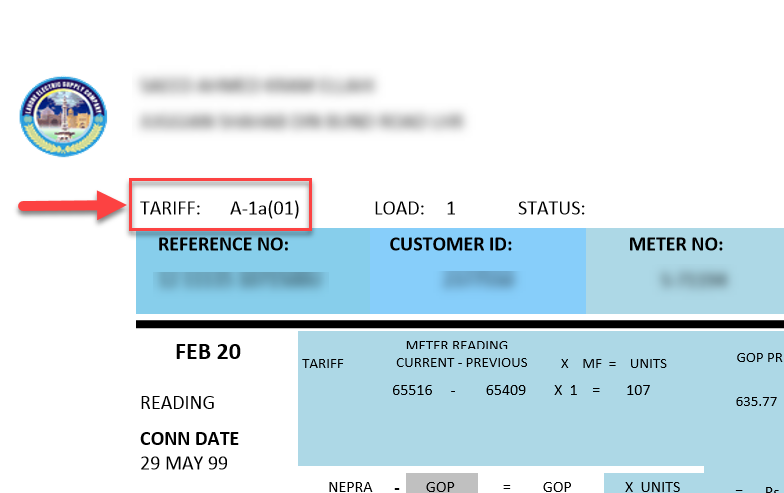Image resolution: width=784 pixels, height=493 pixels.
Task: Select the highlighted TARIFF A-1a(01) box
Action: 220,204
